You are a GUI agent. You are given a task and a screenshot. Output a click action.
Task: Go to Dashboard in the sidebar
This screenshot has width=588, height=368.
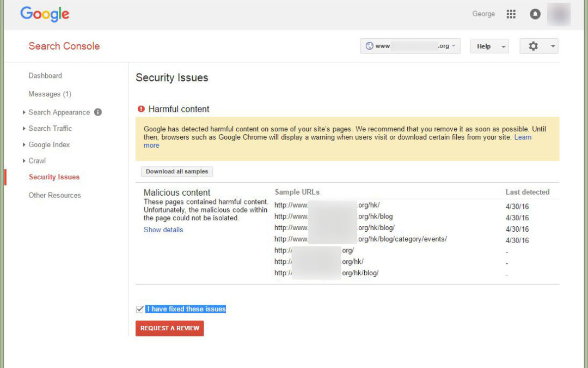coord(45,75)
